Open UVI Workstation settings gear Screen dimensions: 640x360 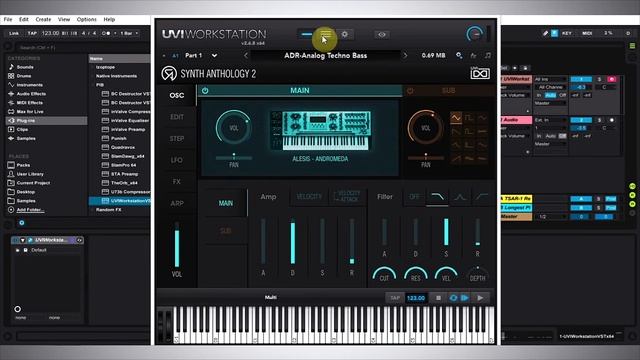pos(344,34)
